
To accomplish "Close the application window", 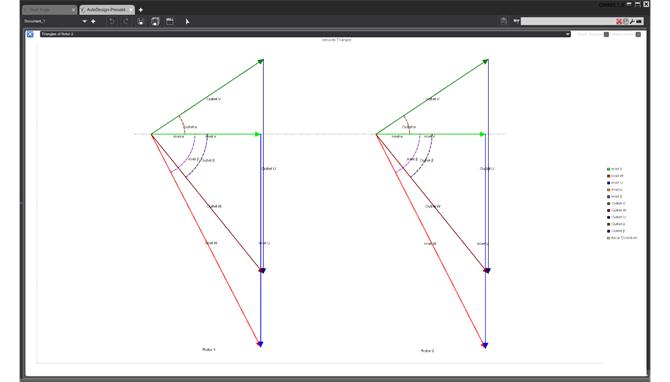I will [646, 4].
